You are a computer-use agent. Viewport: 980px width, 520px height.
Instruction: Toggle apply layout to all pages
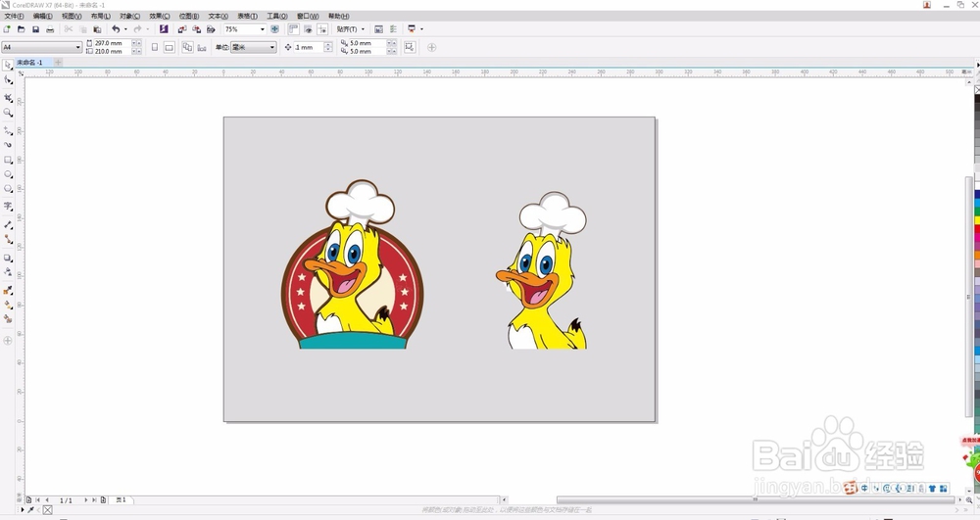[187, 47]
